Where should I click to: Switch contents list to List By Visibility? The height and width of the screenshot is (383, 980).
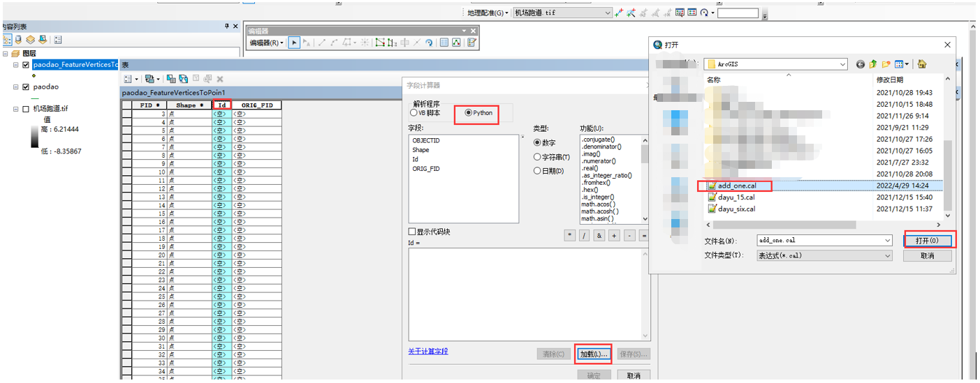point(30,40)
